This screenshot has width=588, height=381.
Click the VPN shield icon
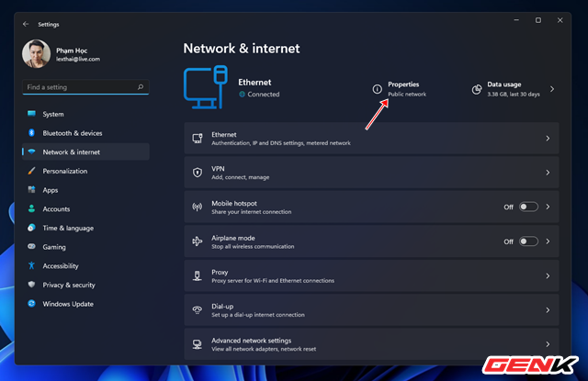click(198, 173)
